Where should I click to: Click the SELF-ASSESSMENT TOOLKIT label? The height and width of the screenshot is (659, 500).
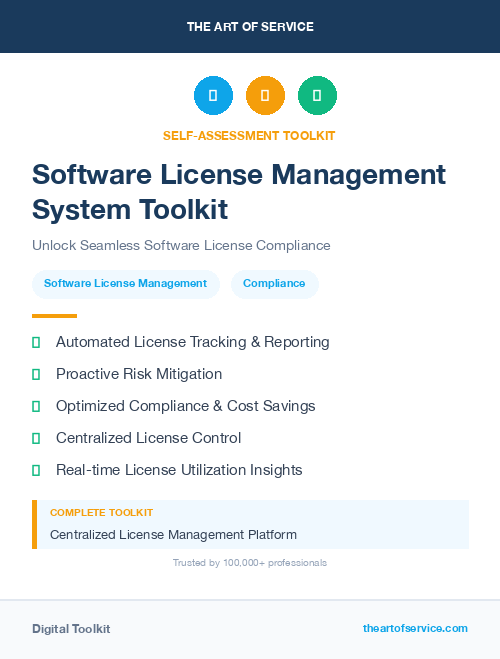tap(249, 136)
